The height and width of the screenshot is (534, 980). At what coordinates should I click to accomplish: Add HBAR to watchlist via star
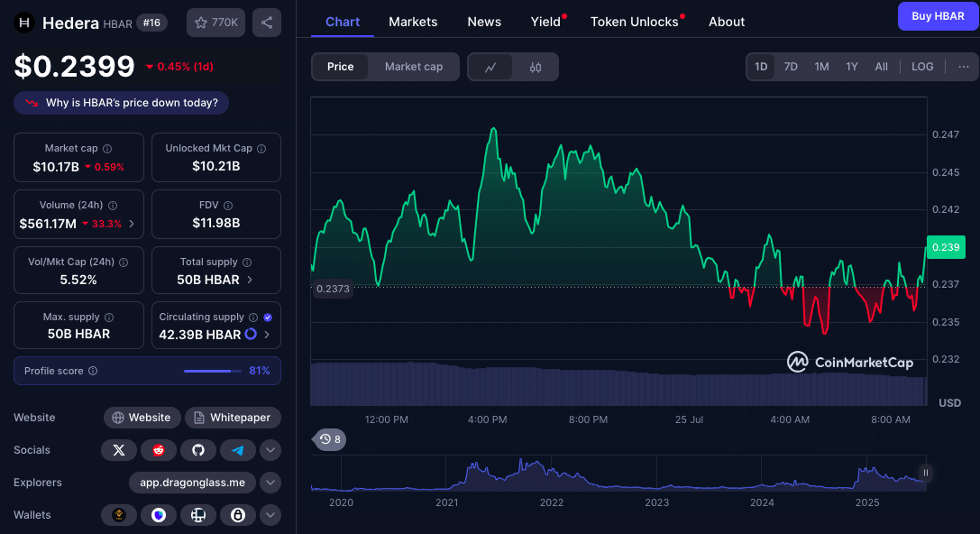215,23
